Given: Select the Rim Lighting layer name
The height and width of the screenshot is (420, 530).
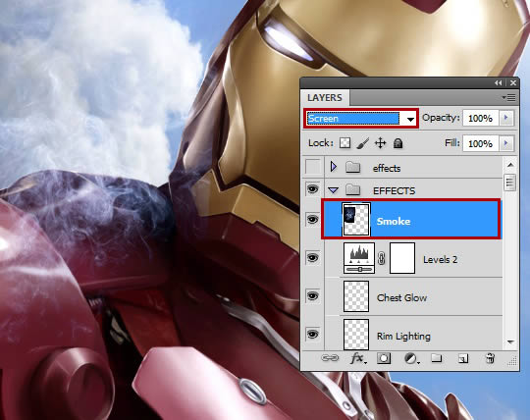Looking at the screenshot, I should [403, 337].
